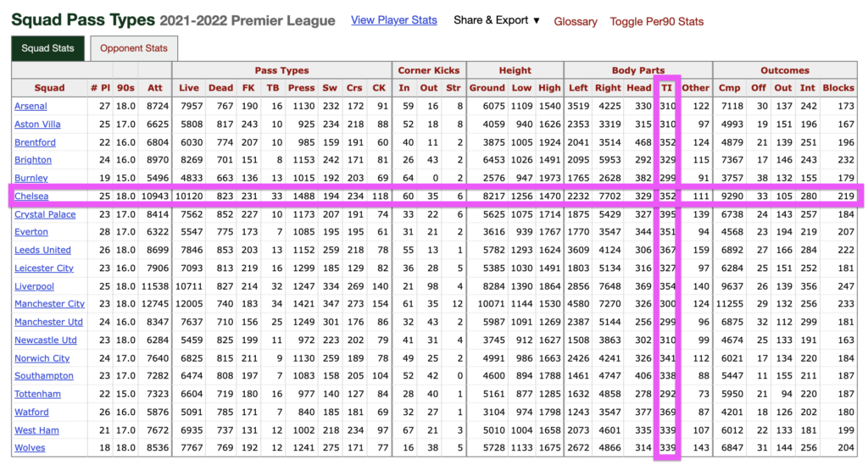Sort by the Ground column header
This screenshot has height=465, width=868.
(x=487, y=88)
